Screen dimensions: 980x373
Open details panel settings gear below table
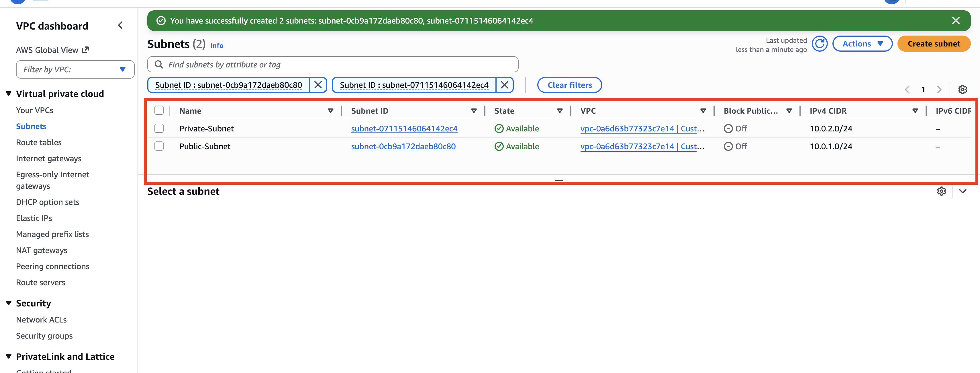941,191
